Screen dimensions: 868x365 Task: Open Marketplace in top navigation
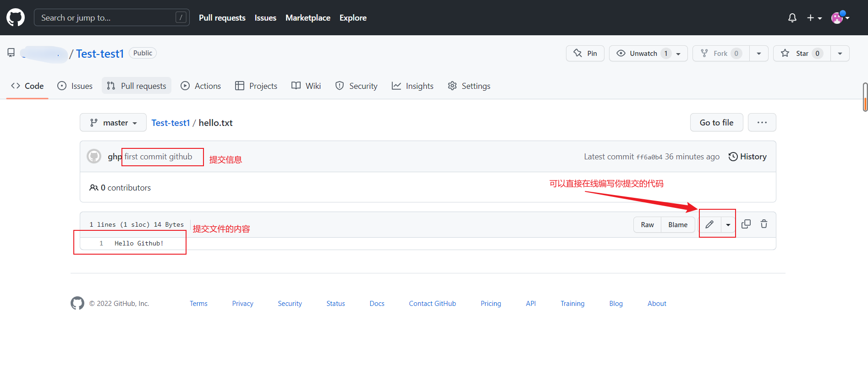tap(308, 18)
